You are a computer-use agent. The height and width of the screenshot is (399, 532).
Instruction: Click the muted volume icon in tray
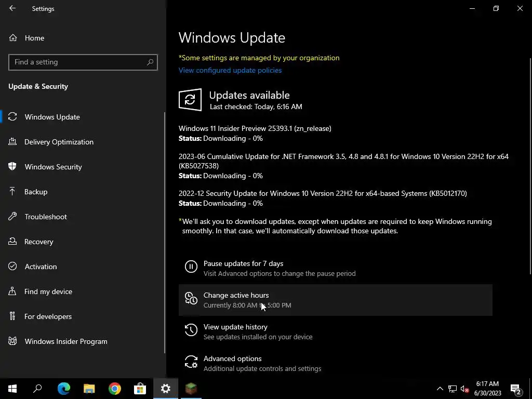tap(464, 389)
